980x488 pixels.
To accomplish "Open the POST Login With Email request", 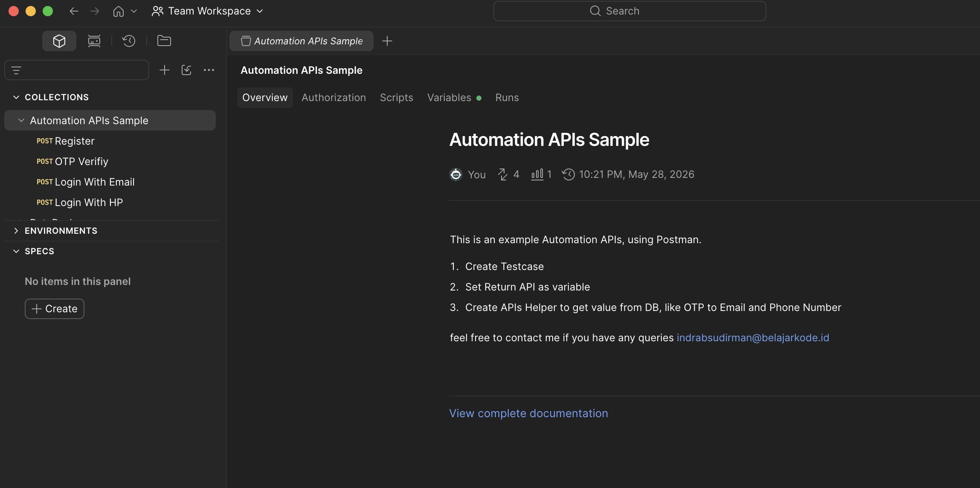I will coord(86,182).
